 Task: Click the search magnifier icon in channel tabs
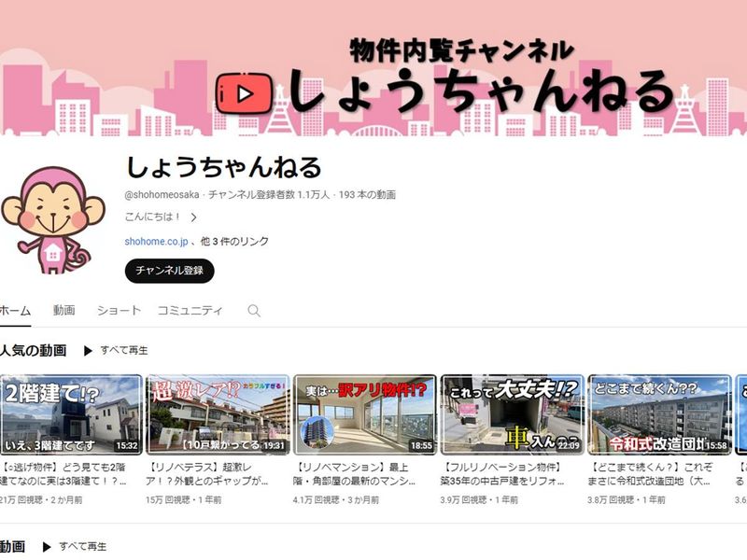[254, 311]
